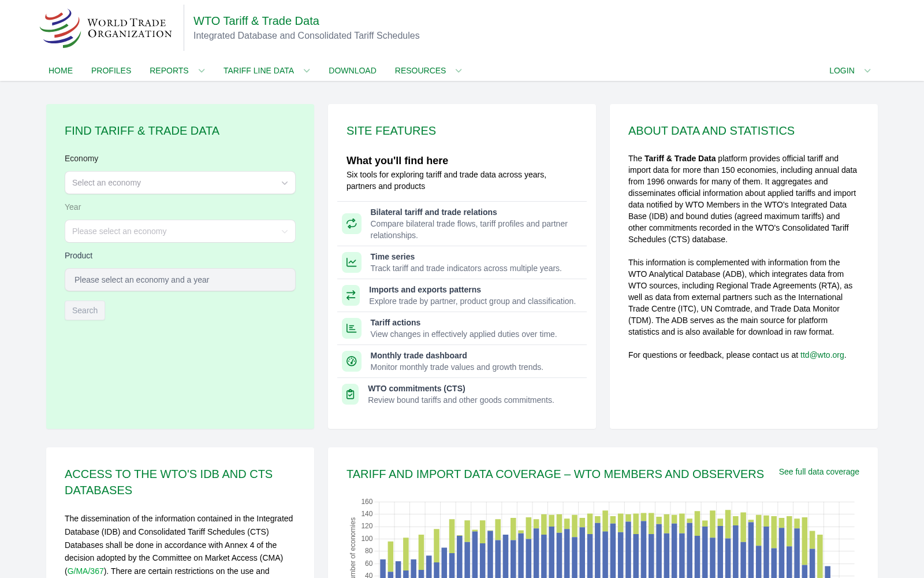Click the Search button
The width and height of the screenshot is (924, 578).
pyautogui.click(x=85, y=310)
